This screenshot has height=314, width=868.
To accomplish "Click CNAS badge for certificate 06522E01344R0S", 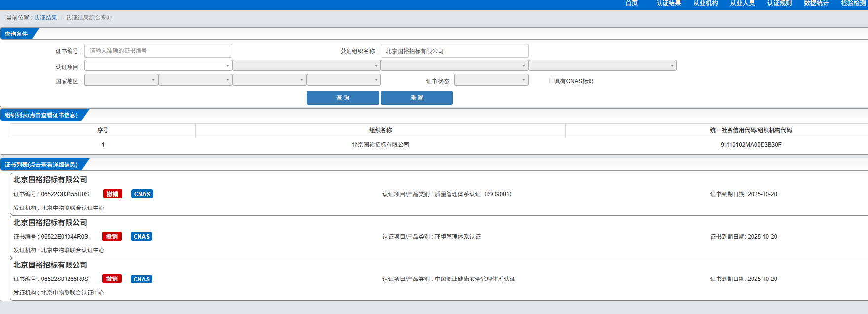I will click(x=141, y=237).
